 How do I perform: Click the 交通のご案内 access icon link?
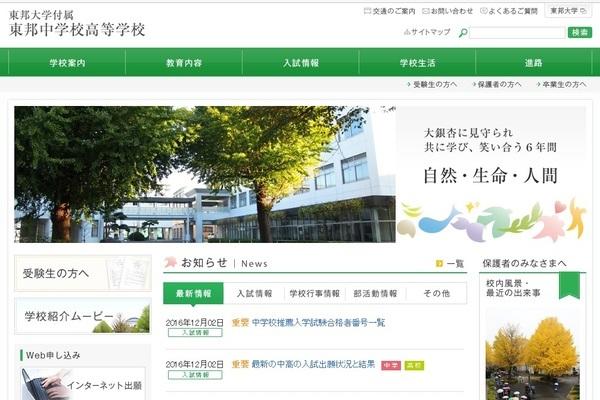[x=367, y=11]
